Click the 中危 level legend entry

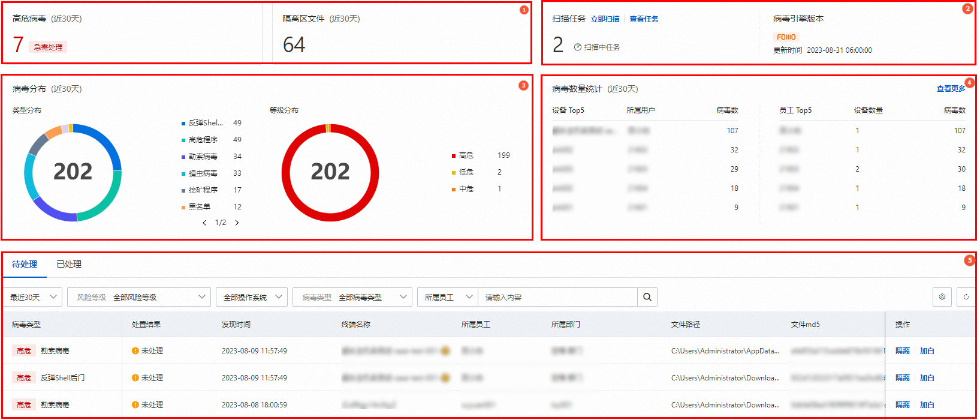coord(477,189)
